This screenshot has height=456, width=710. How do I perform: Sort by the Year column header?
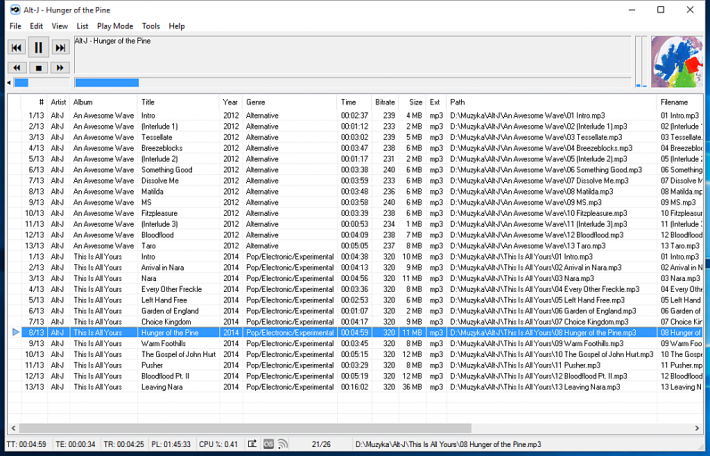pyautogui.click(x=231, y=102)
